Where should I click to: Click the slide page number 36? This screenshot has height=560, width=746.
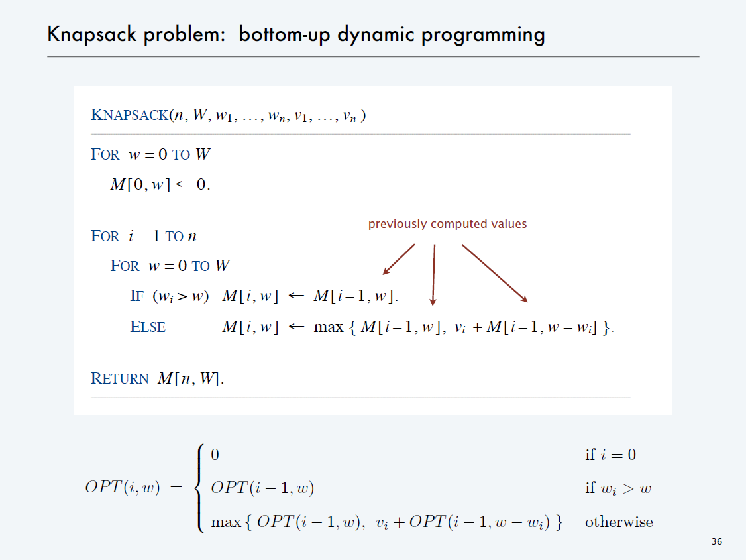click(716, 542)
